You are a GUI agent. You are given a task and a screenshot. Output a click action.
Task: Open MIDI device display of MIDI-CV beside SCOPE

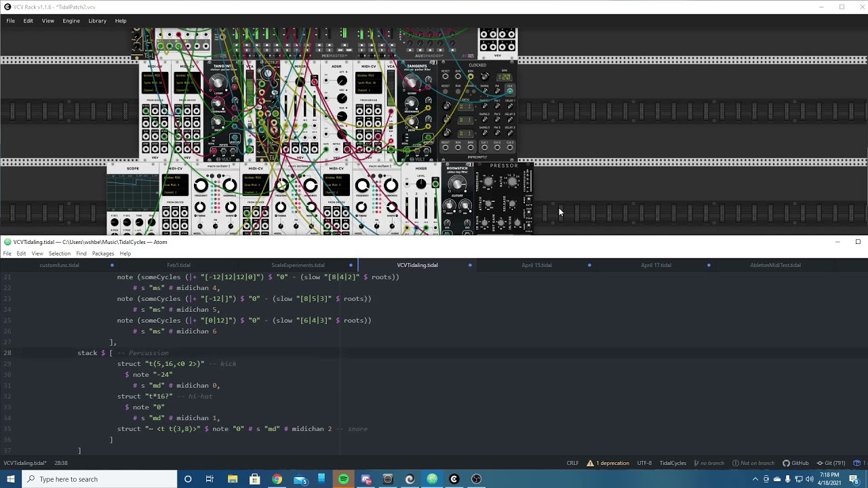(175, 185)
